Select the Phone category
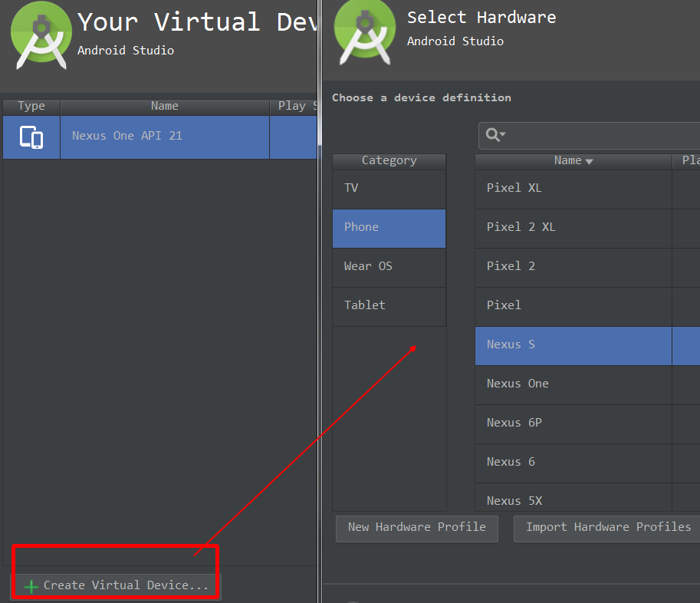 (x=389, y=229)
